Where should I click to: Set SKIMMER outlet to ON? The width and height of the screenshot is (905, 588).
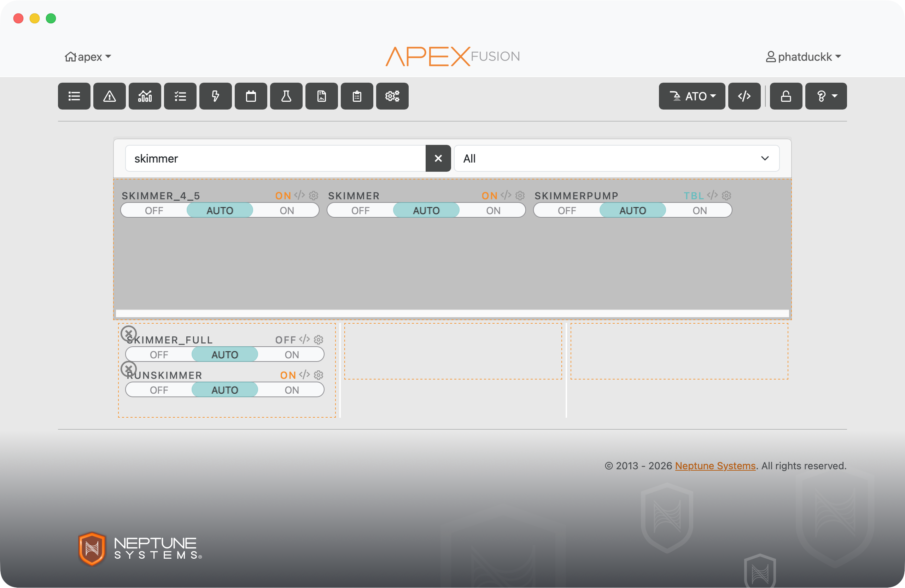(493, 211)
